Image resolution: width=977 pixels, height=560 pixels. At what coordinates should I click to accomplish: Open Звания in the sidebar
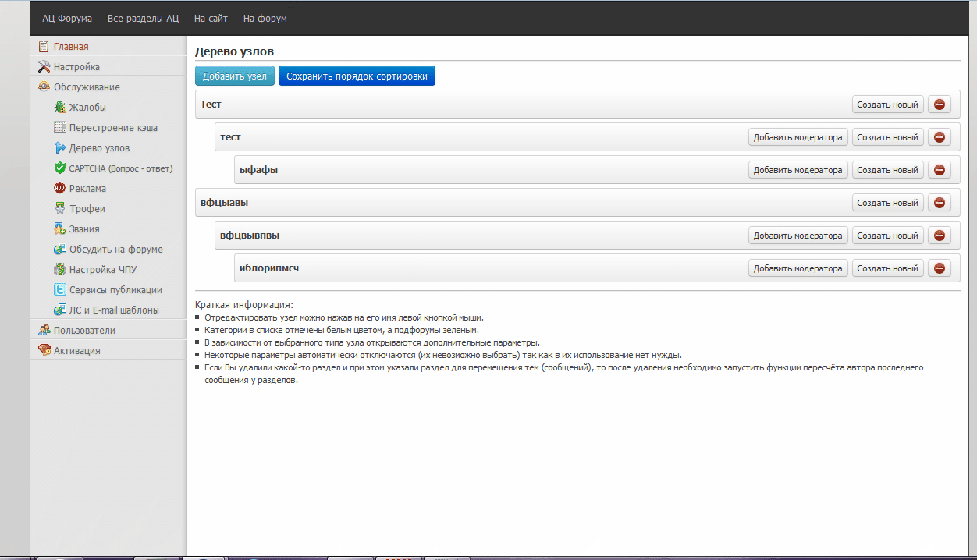(x=84, y=229)
